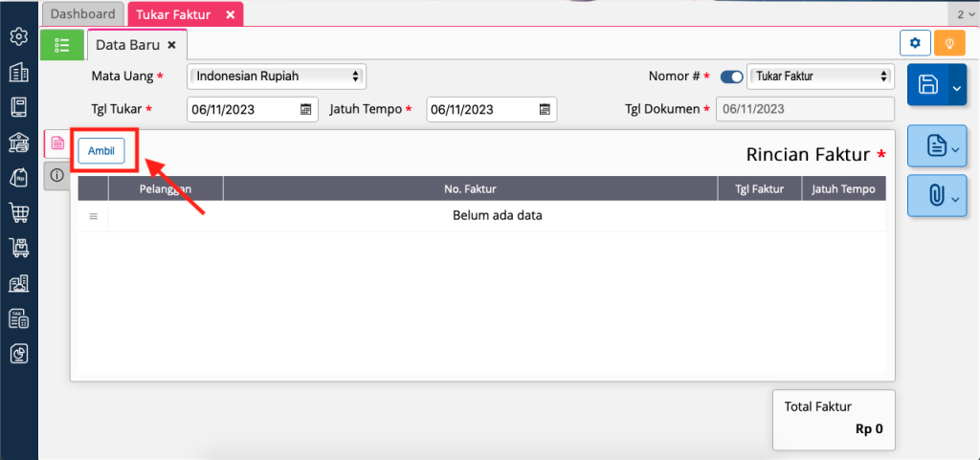Click the orange lightbulb tips icon
This screenshot has height=460, width=980.
949,43
